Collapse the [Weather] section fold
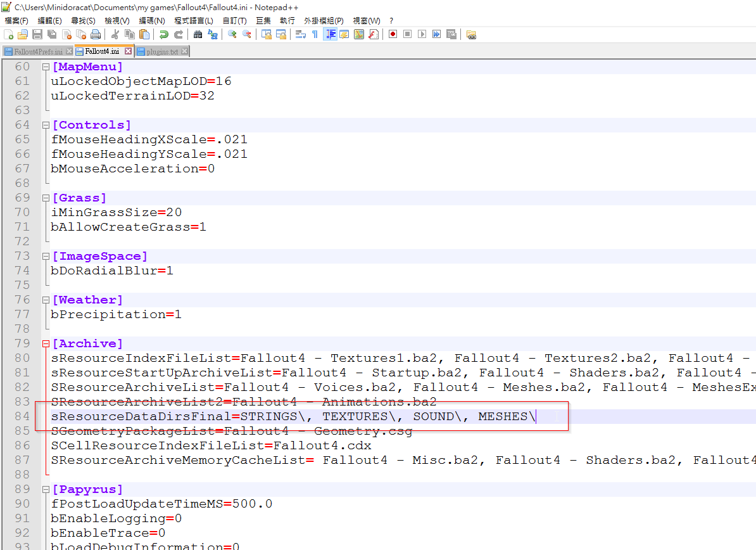This screenshot has height=550, width=756. tap(46, 300)
